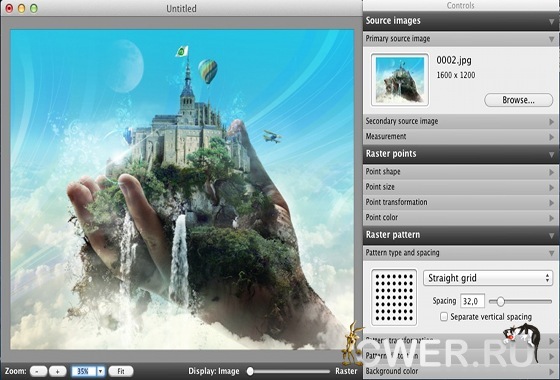This screenshot has height=380, width=560.
Task: Click the 0002.jpg file name text
Action: [x=454, y=60]
